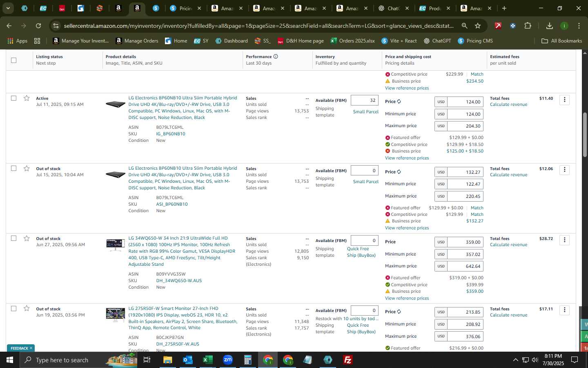Open the Chrome three-dot menu
Image resolution: width=588 pixels, height=368 pixels.
point(579,26)
